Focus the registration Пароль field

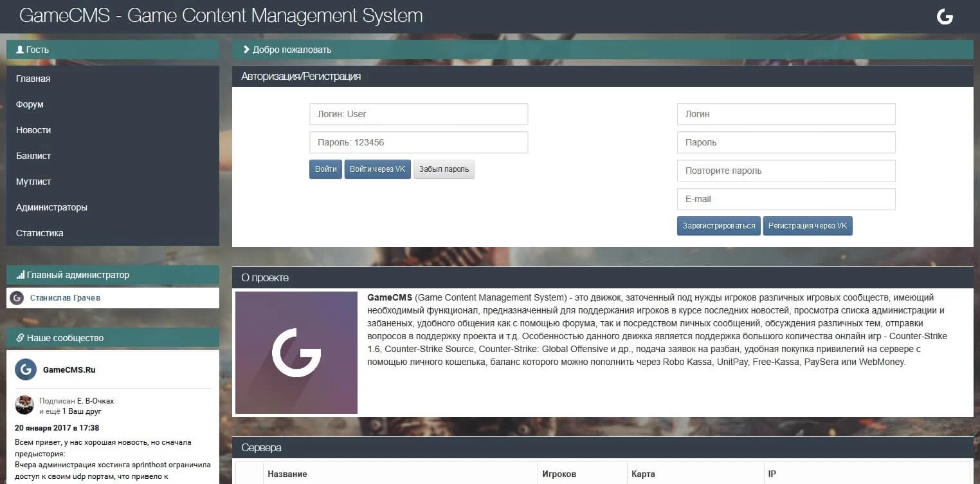pyautogui.click(x=786, y=142)
